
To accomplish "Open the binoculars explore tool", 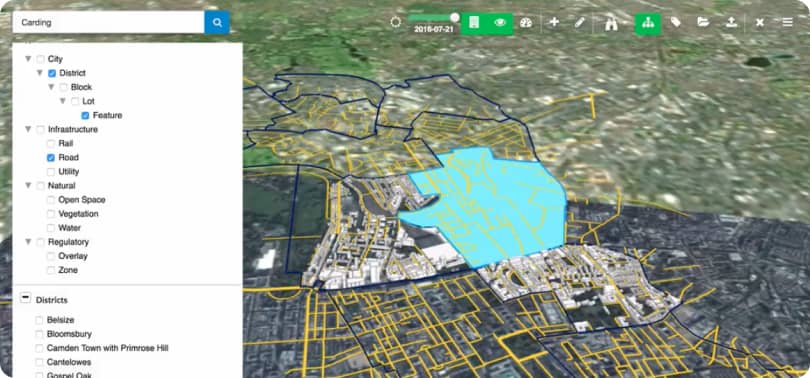I will [612, 23].
